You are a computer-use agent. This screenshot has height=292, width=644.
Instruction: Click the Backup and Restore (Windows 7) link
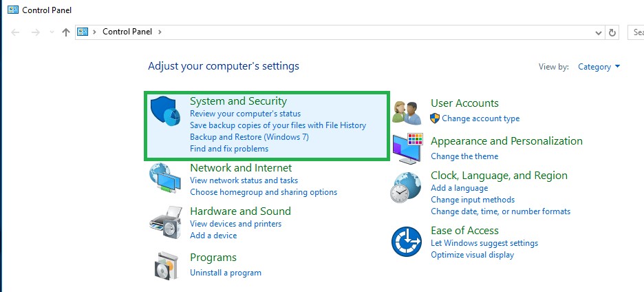pyautogui.click(x=249, y=137)
